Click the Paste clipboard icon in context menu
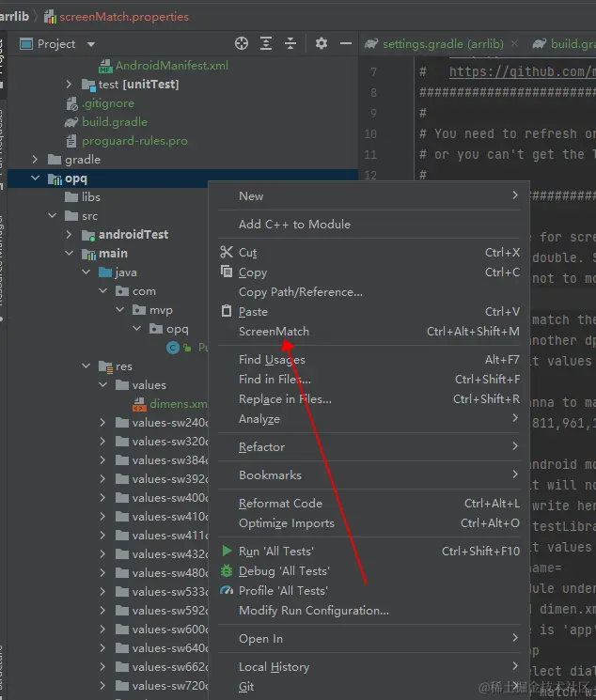This screenshot has width=596, height=700. tap(227, 311)
